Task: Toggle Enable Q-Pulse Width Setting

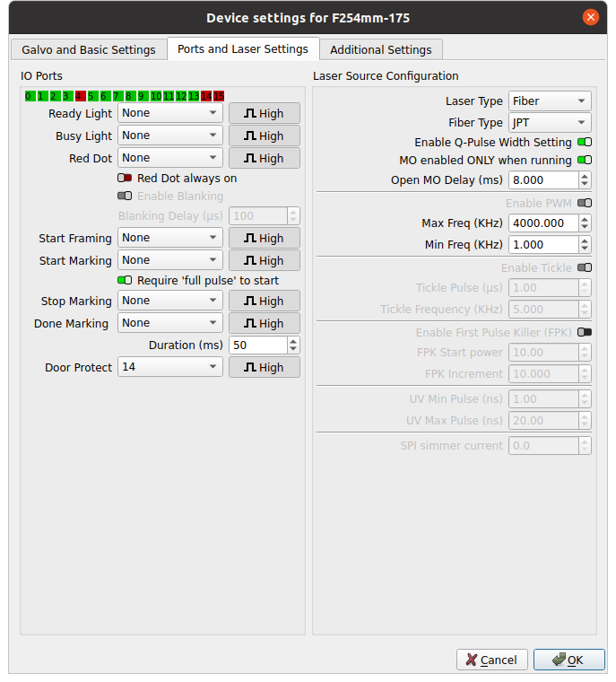Action: [585, 142]
